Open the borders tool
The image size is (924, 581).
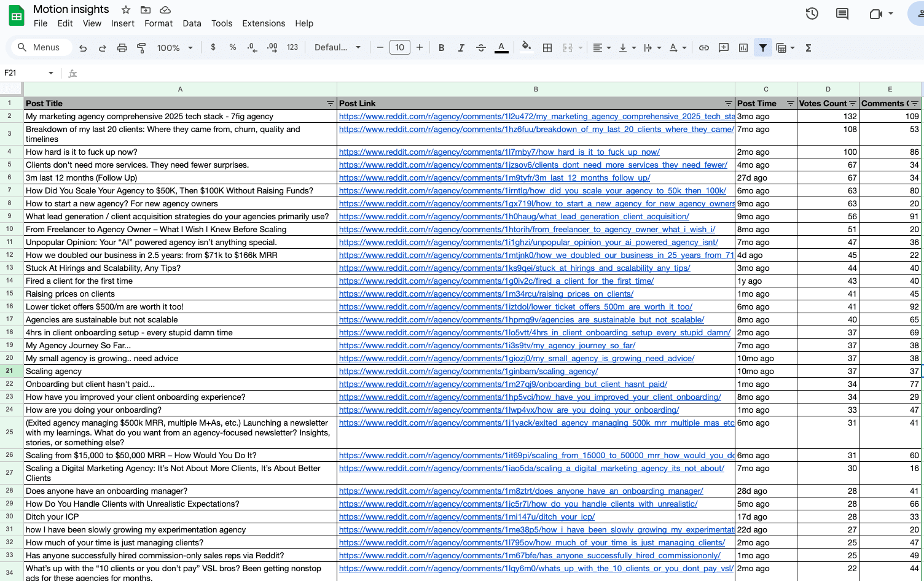point(547,48)
